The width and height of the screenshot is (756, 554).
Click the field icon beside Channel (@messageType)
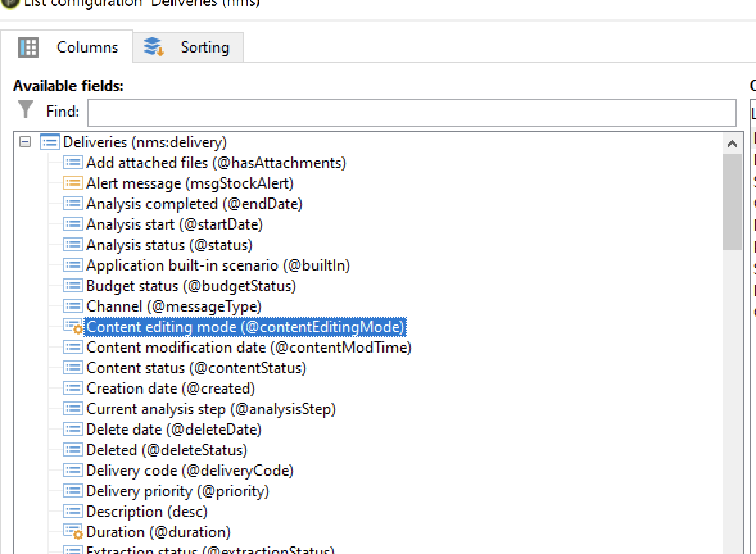click(73, 306)
